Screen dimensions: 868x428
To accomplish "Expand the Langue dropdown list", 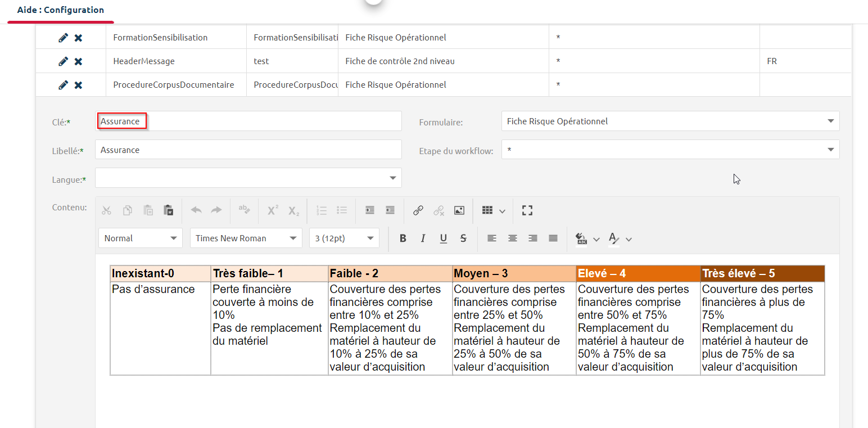I will click(248, 178).
